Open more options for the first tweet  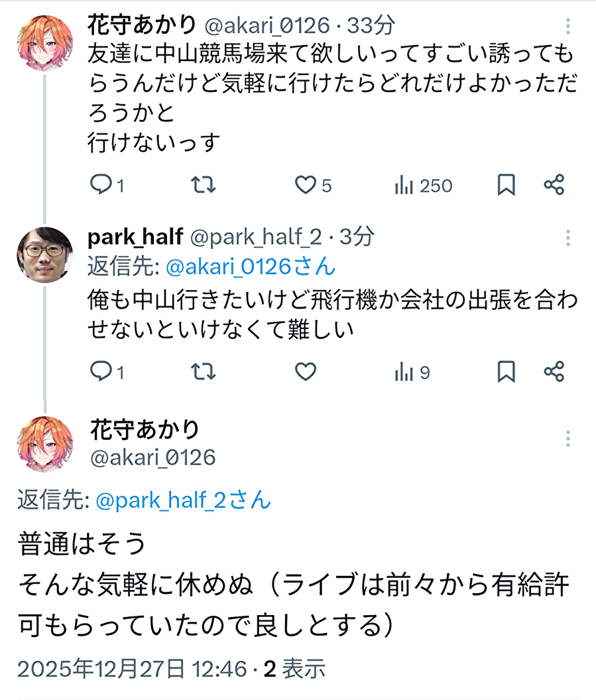(568, 27)
